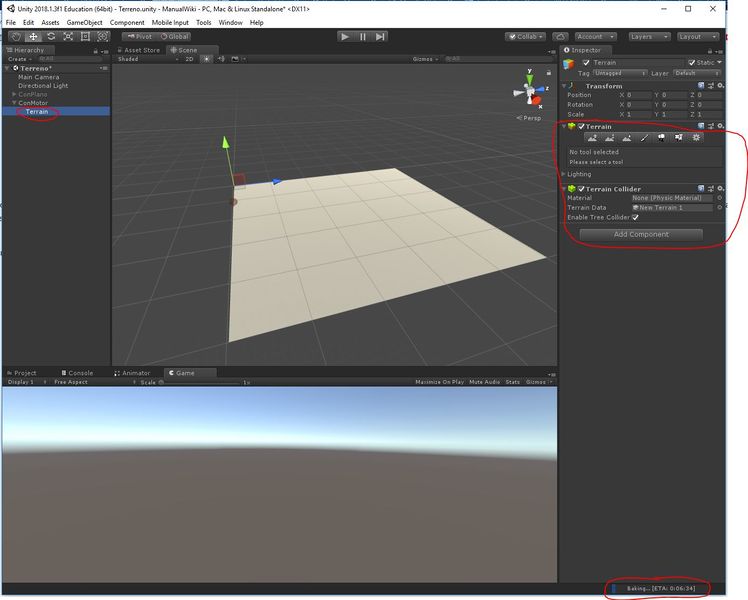
Task: Click the GameObject cube icon in Inspector
Action: tap(568, 64)
